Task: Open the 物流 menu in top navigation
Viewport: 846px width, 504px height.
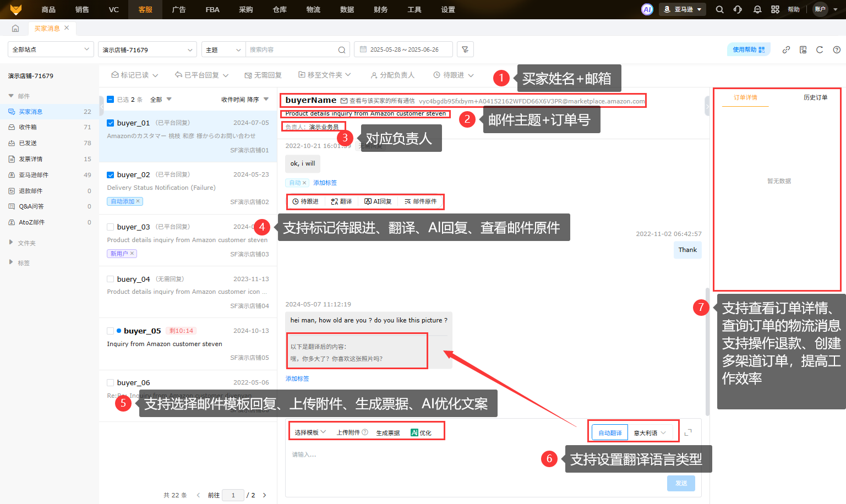Action: point(313,9)
